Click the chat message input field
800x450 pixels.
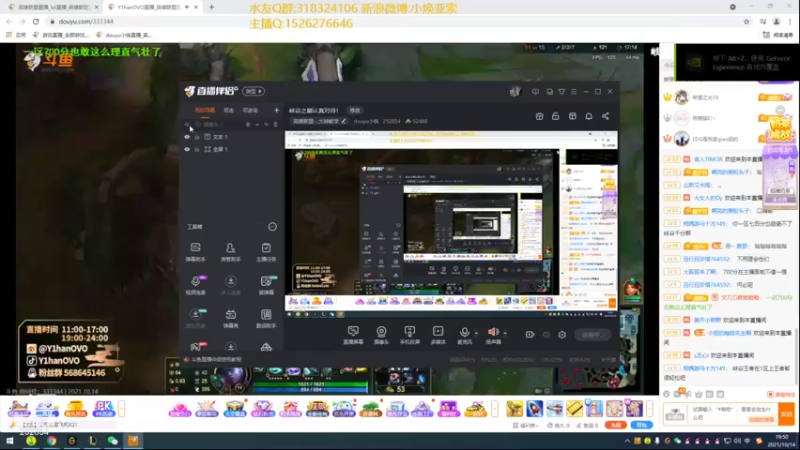[733, 413]
